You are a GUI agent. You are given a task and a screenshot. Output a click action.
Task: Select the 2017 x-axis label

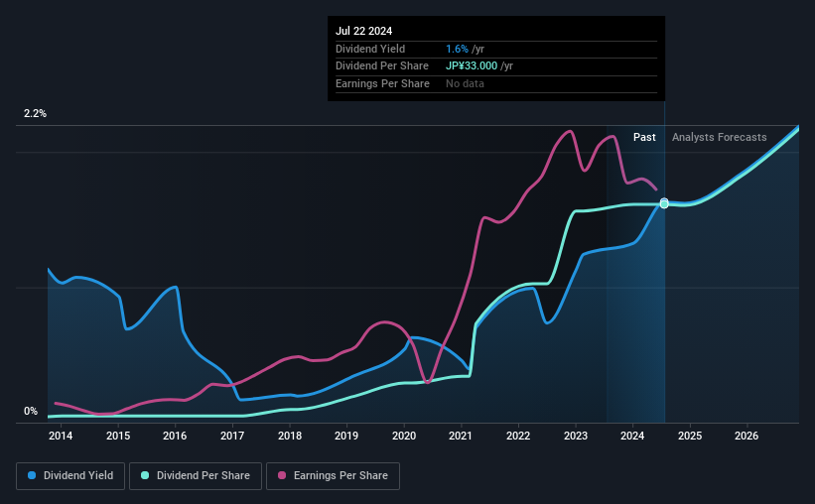tap(232, 436)
